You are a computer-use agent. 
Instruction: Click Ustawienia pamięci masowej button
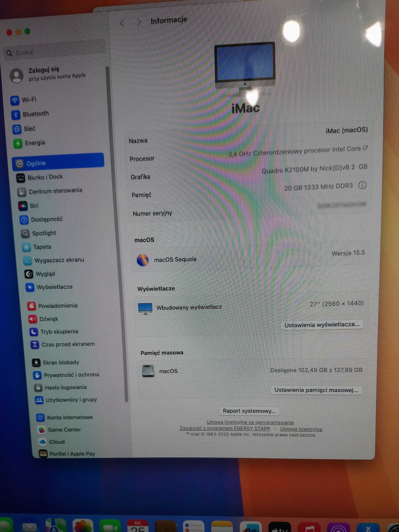(x=316, y=390)
